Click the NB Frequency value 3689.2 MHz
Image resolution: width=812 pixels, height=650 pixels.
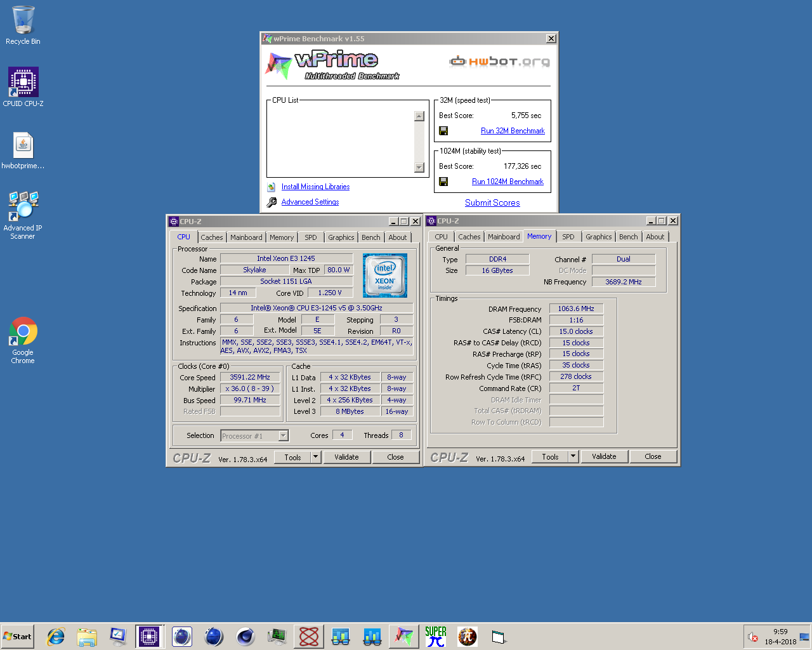click(x=624, y=282)
